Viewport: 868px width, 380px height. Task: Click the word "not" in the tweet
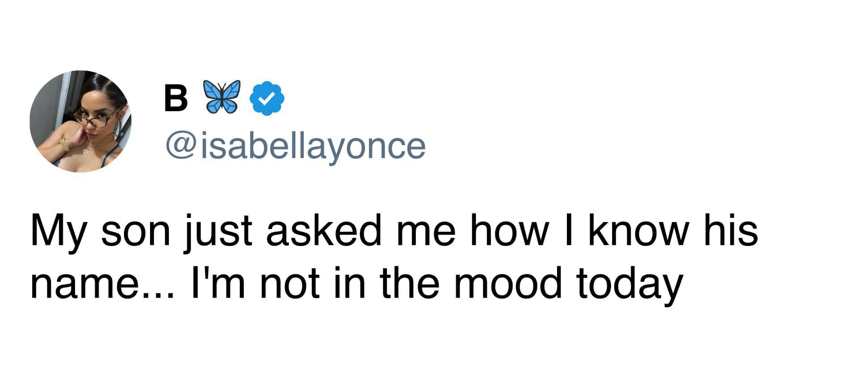[290, 284]
